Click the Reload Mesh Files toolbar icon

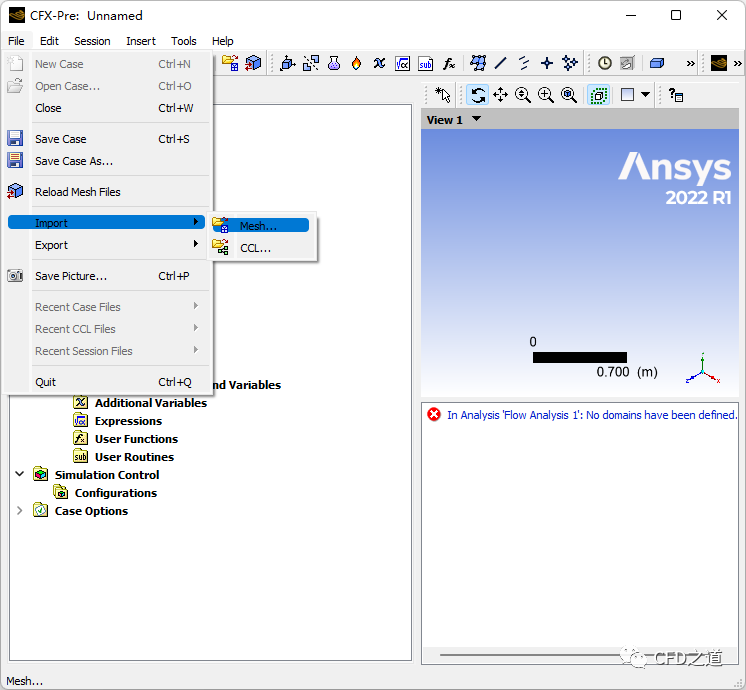point(253,63)
